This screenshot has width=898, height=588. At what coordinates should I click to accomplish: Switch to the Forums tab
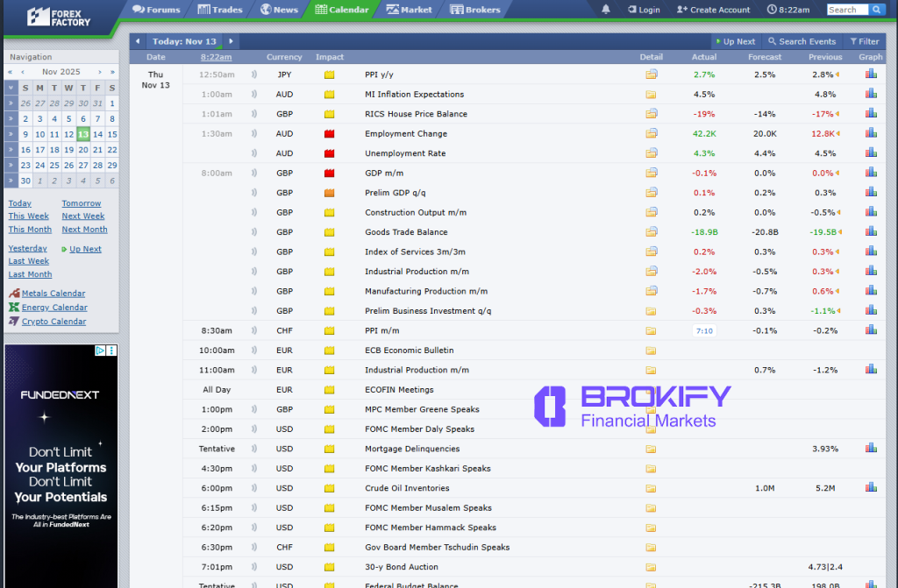click(x=157, y=10)
